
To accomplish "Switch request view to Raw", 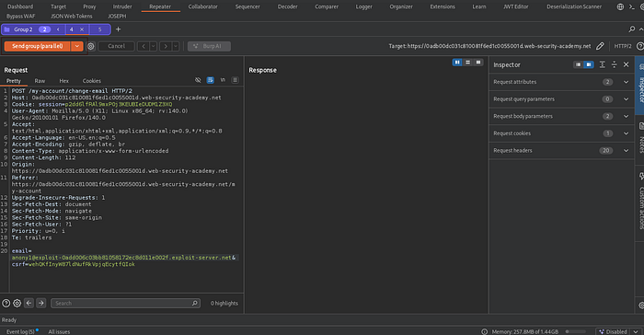I will (40, 81).
